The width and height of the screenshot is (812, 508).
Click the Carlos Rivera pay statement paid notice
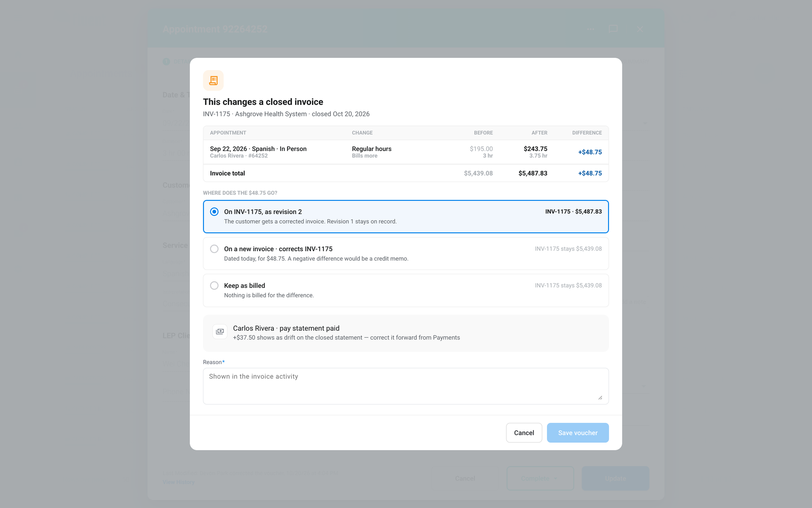[406, 333]
